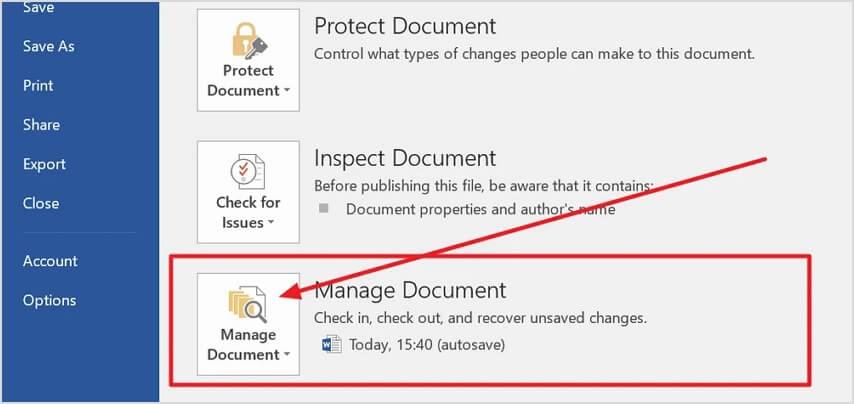The height and width of the screenshot is (404, 854).
Task: Click the Manage Document magnifier icon
Action: pyautogui.click(x=247, y=302)
